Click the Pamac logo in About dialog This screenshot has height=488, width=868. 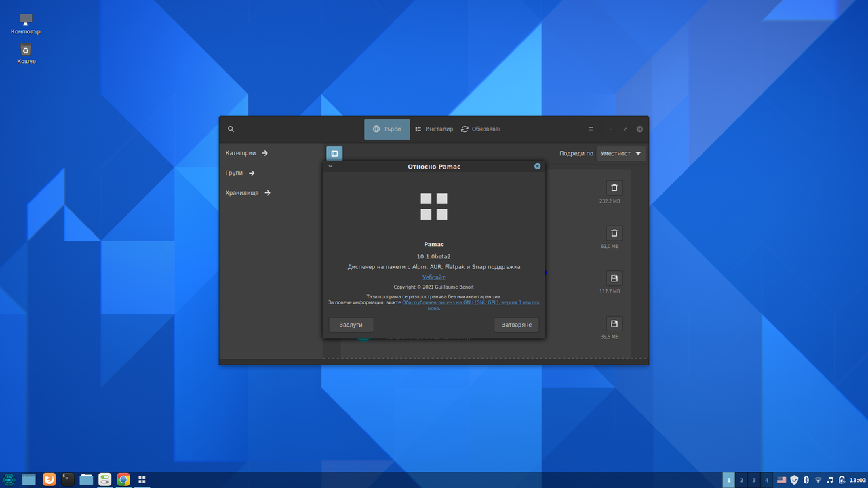[434, 207]
